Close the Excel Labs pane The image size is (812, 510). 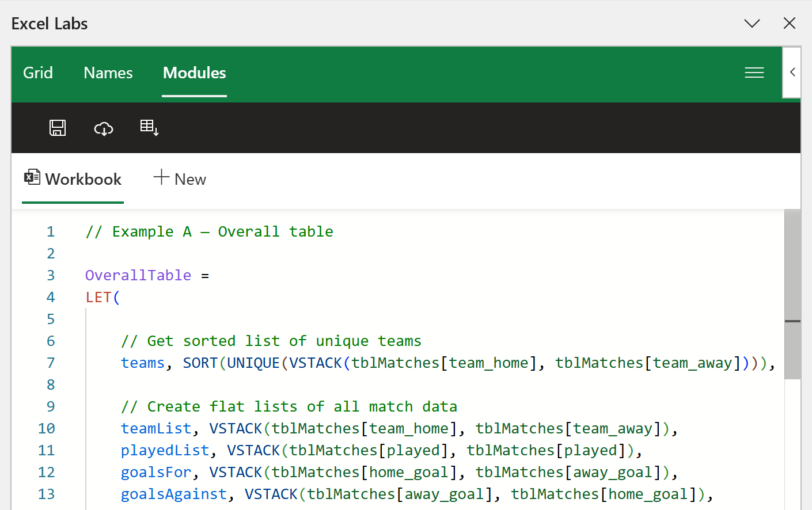click(x=789, y=23)
